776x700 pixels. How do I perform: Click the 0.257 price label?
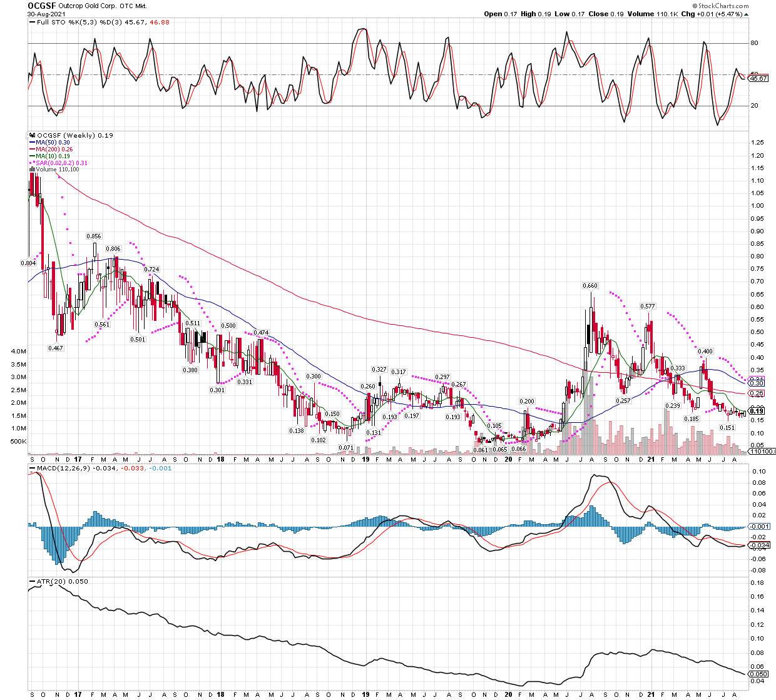tap(623, 401)
